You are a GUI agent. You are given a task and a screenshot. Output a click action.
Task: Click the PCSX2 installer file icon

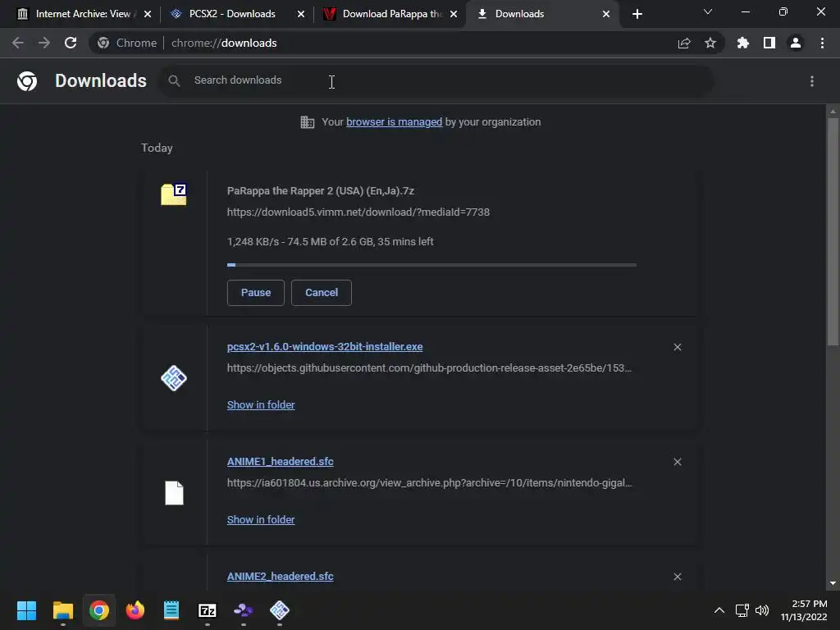tap(174, 378)
